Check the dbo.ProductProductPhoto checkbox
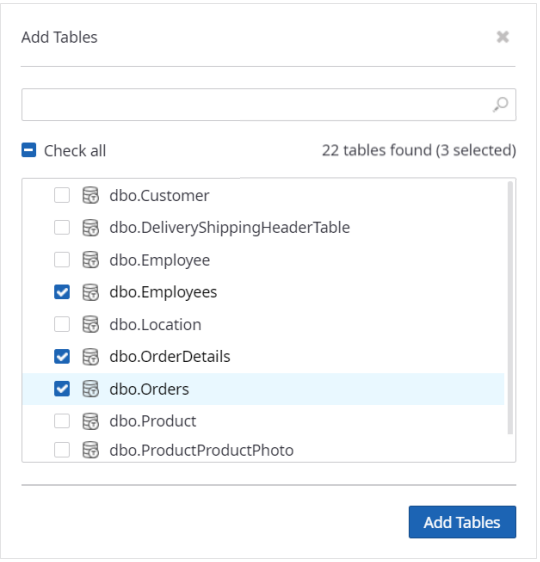 click(x=62, y=450)
